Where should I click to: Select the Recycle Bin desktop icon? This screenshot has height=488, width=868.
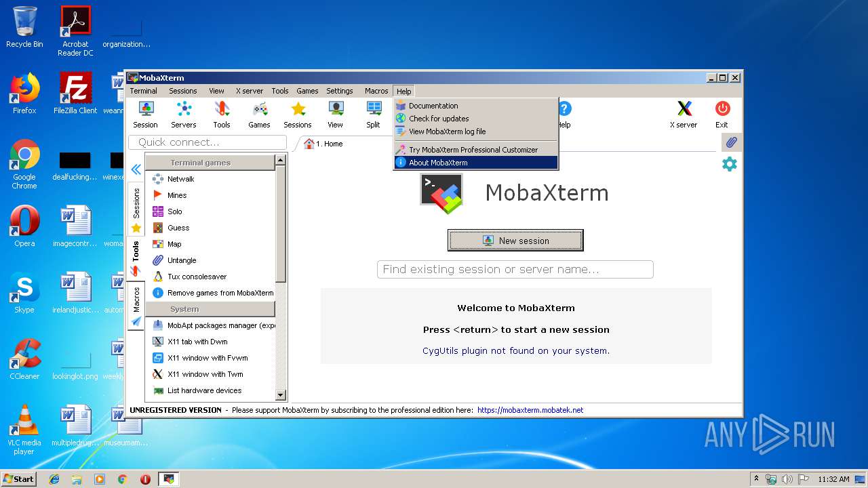(24, 27)
